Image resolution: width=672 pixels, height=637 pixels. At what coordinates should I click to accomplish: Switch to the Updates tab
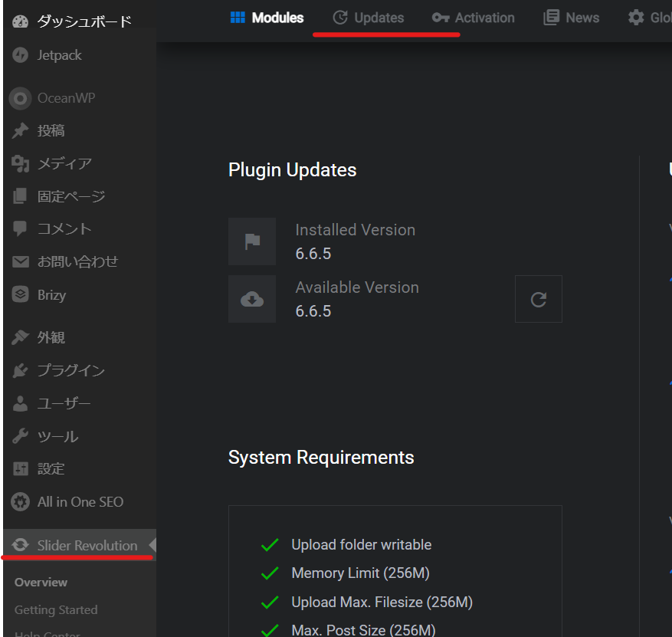369,18
